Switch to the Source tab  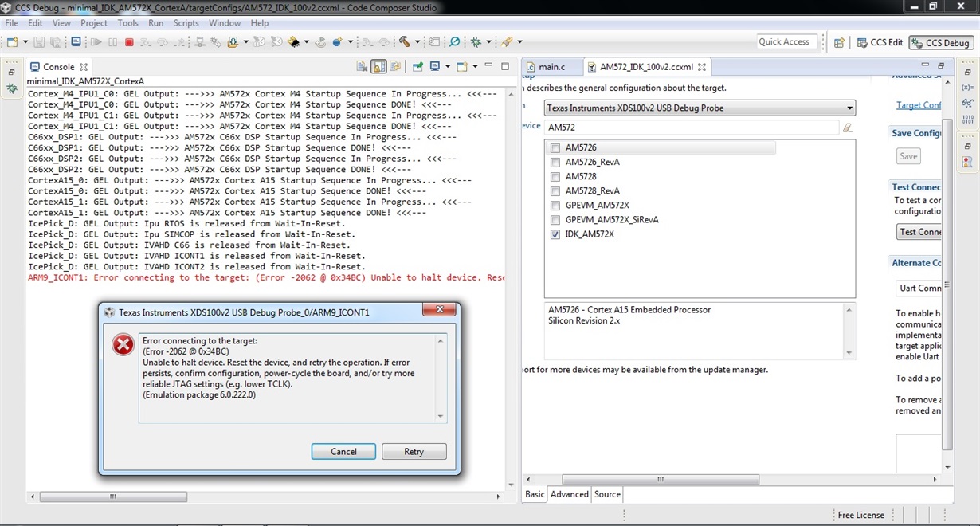[x=607, y=494]
